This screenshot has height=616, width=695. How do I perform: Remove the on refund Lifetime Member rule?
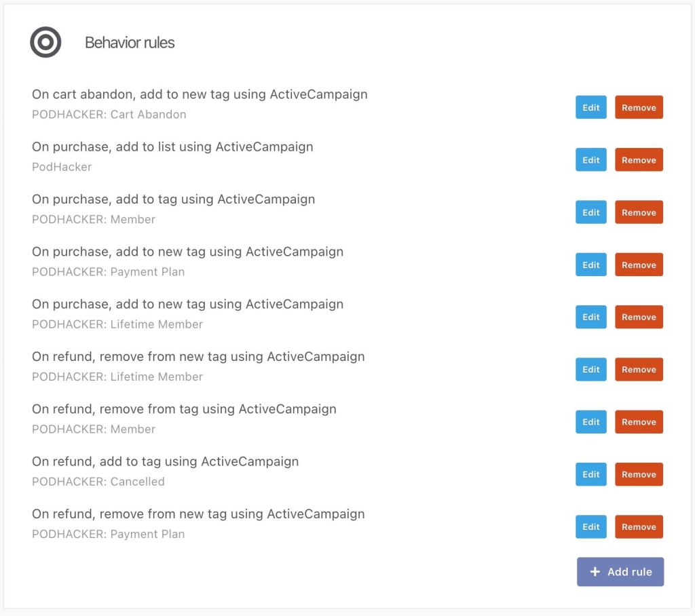point(639,370)
